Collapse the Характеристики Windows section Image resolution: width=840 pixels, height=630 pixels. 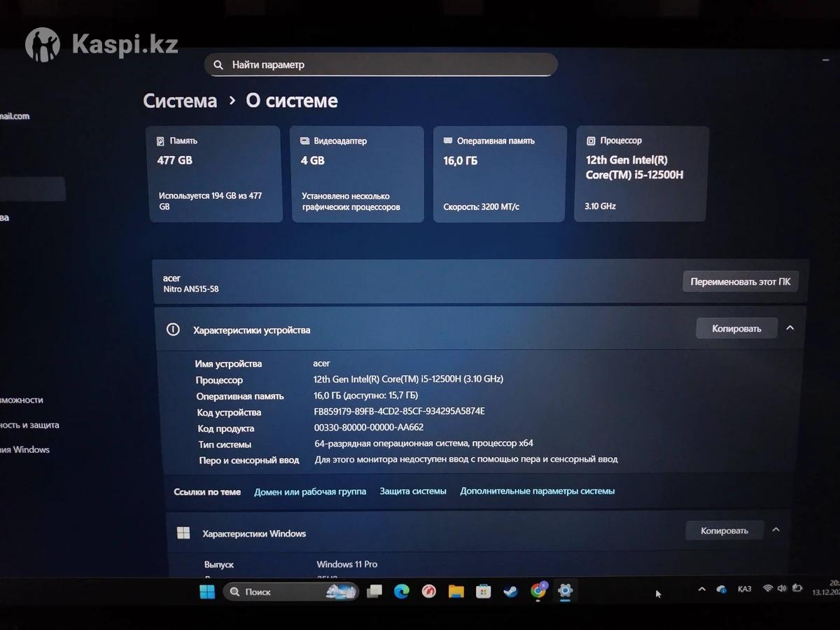(776, 530)
